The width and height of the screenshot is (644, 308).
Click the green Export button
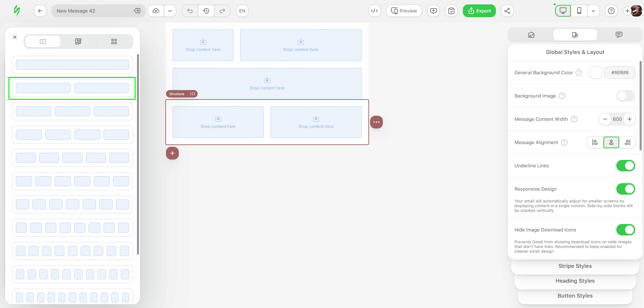point(479,11)
